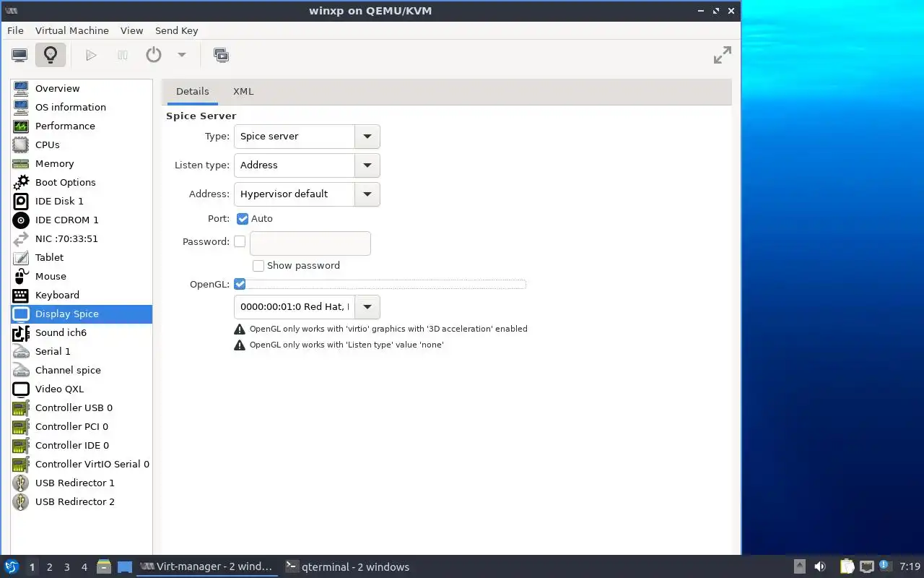This screenshot has height=578, width=924.
Task: Open OS information entry
Action: [82, 107]
